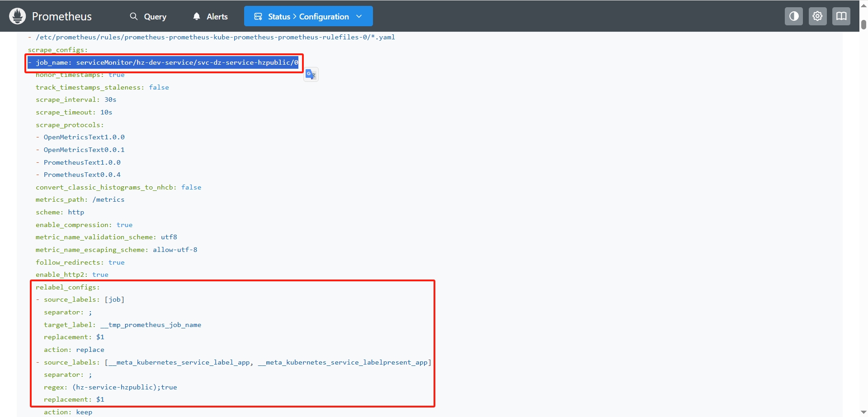Go to the Query page
The width and height of the screenshot is (868, 417).
(x=155, y=17)
